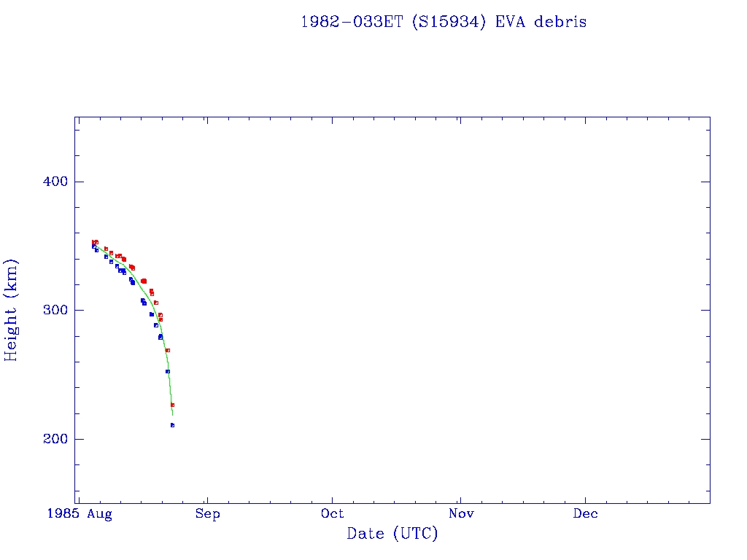Pick the red data point near 269 km
This screenshot has width=747, height=560.
click(168, 351)
